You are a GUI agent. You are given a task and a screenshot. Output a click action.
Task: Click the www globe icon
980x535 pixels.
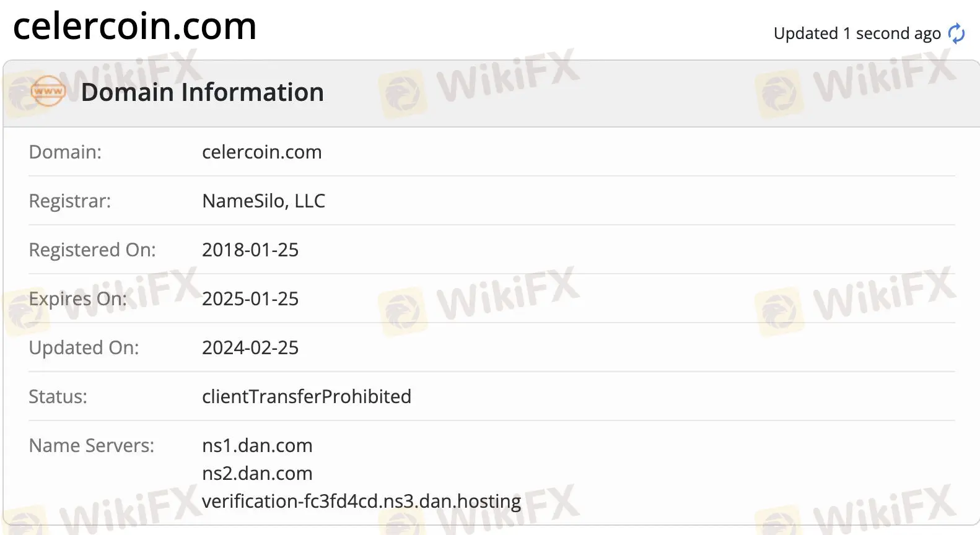(48, 92)
